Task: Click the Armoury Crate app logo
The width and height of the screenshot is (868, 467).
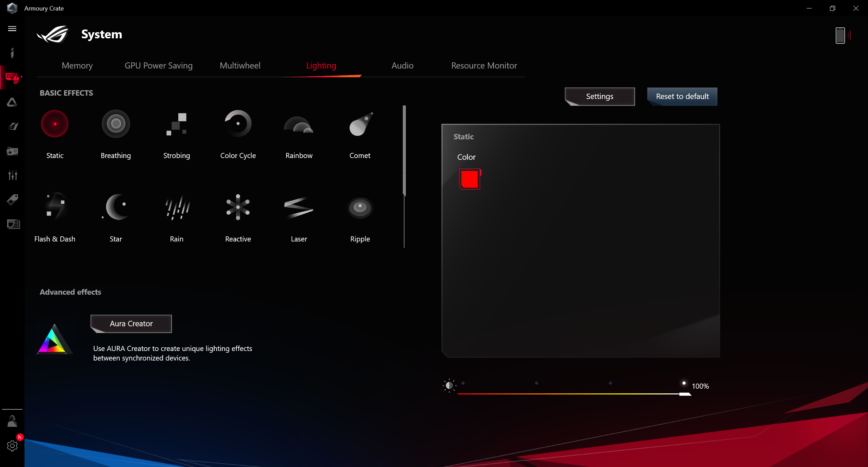Action: coord(12,8)
